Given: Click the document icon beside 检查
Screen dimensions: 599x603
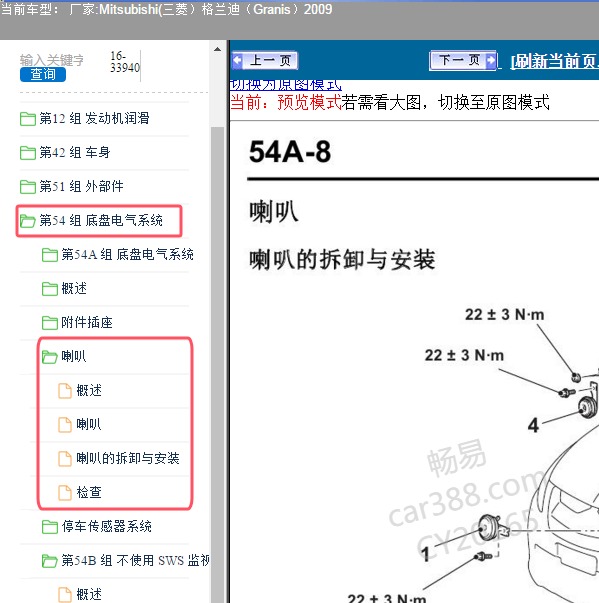Looking at the screenshot, I should (x=65, y=493).
